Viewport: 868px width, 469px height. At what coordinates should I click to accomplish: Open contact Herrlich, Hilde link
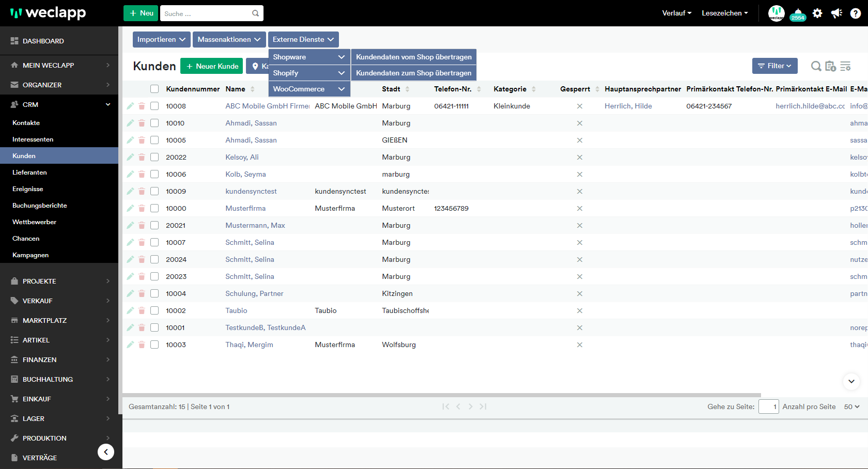pyautogui.click(x=628, y=106)
